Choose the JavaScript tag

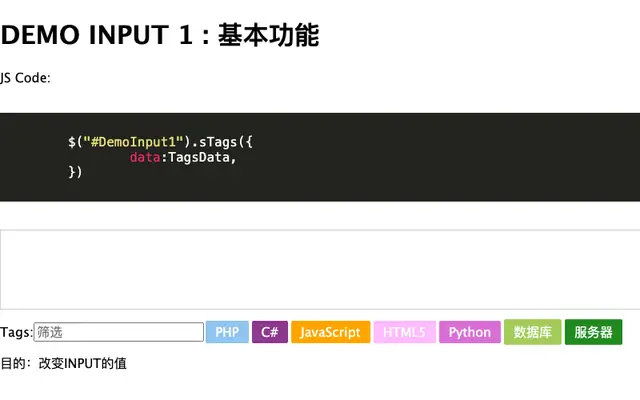point(331,332)
